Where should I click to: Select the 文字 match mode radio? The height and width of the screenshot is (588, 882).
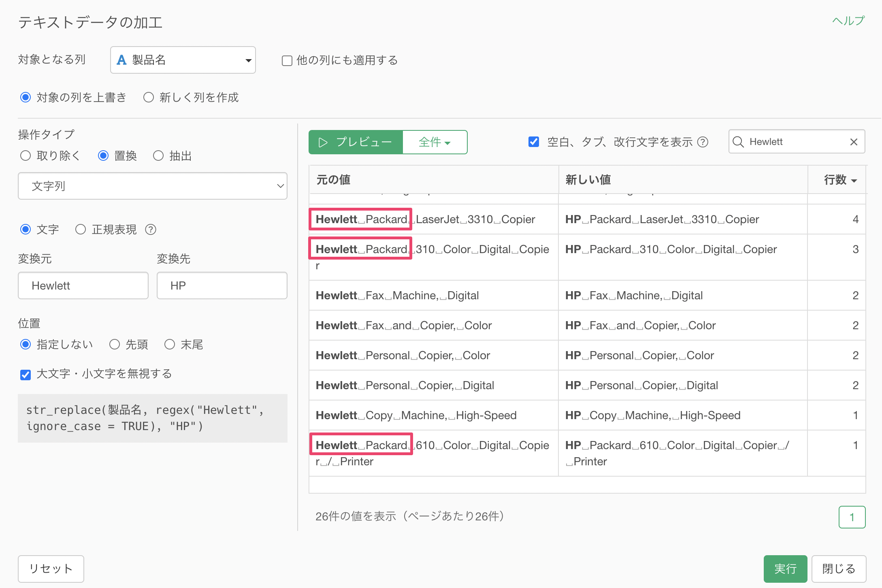pos(26,229)
